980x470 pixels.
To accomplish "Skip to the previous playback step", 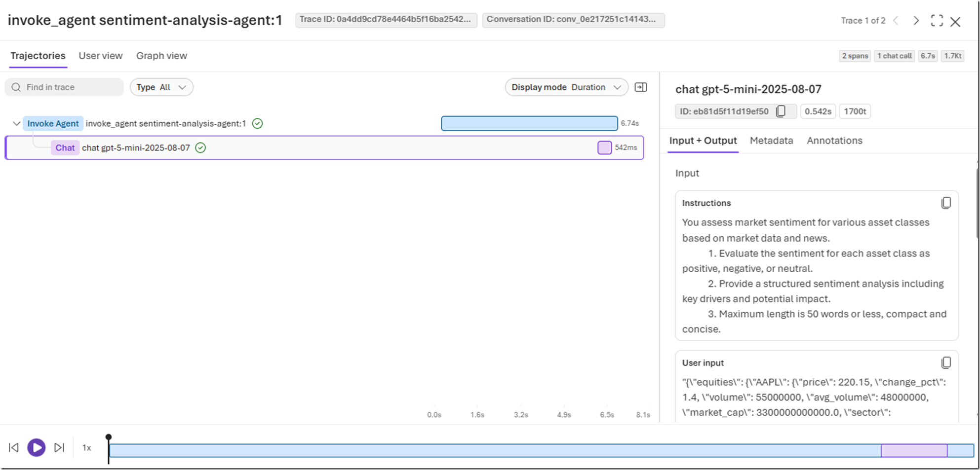I will click(14, 447).
